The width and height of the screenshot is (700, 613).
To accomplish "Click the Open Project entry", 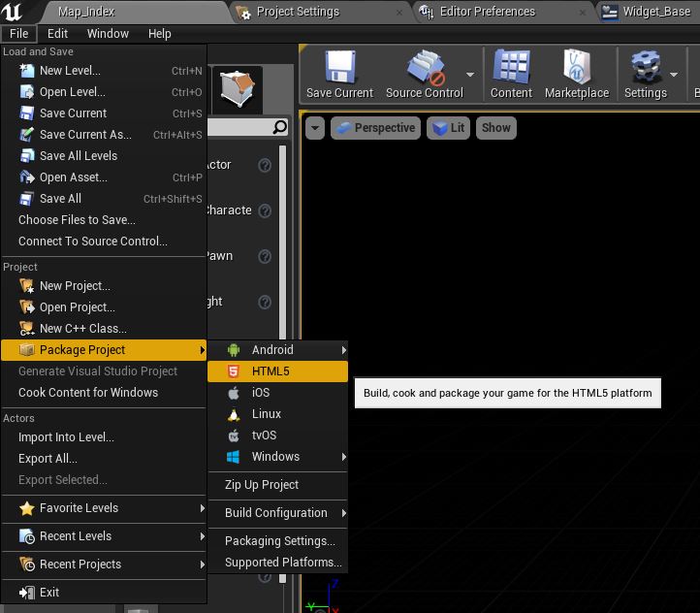I will (x=104, y=307).
